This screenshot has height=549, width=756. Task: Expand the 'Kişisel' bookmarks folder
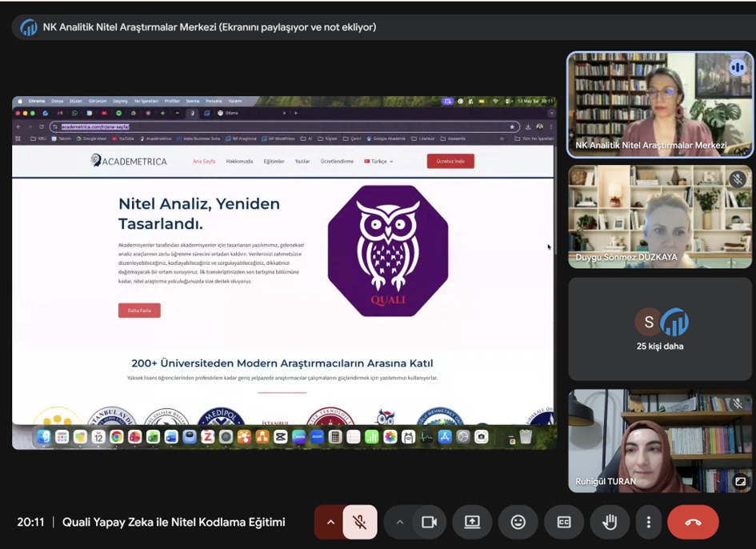point(327,138)
